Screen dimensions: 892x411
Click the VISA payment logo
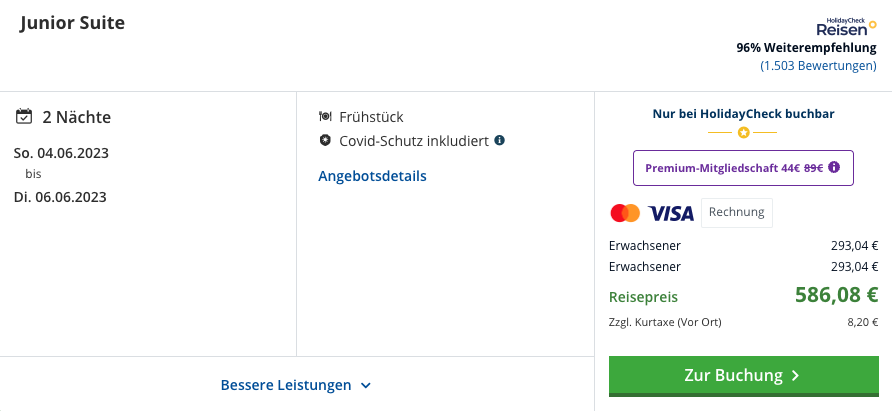pos(671,213)
